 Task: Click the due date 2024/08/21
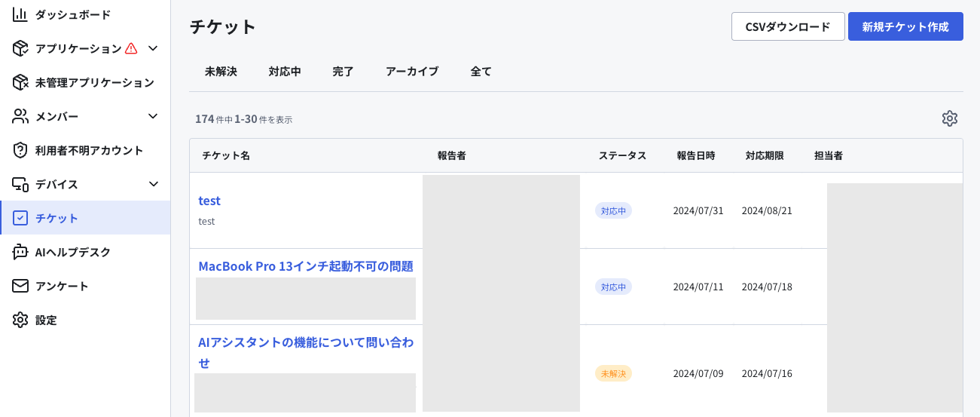pos(767,210)
